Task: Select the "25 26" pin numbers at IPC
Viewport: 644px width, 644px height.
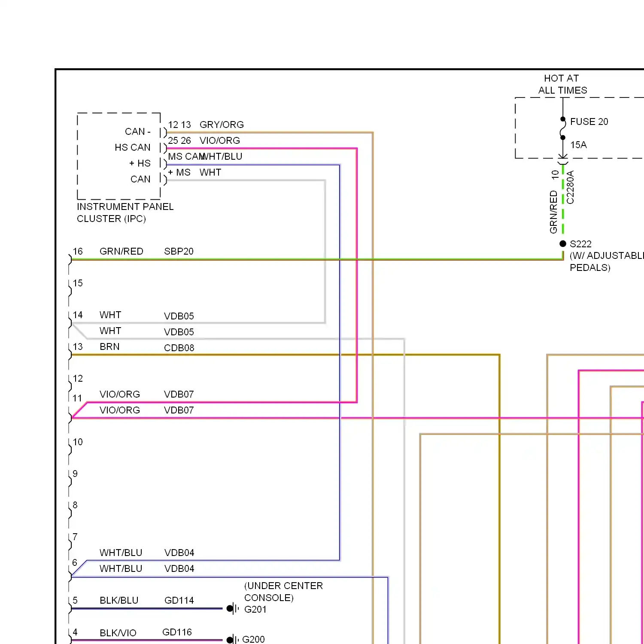Action: 179,140
